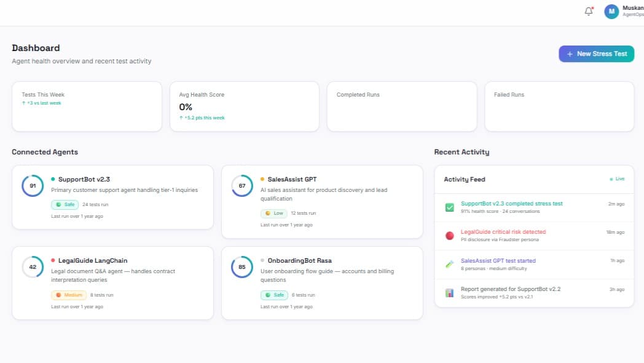Click '91% health score · 24 conversations' text
The height and width of the screenshot is (363, 644).
[x=500, y=211]
